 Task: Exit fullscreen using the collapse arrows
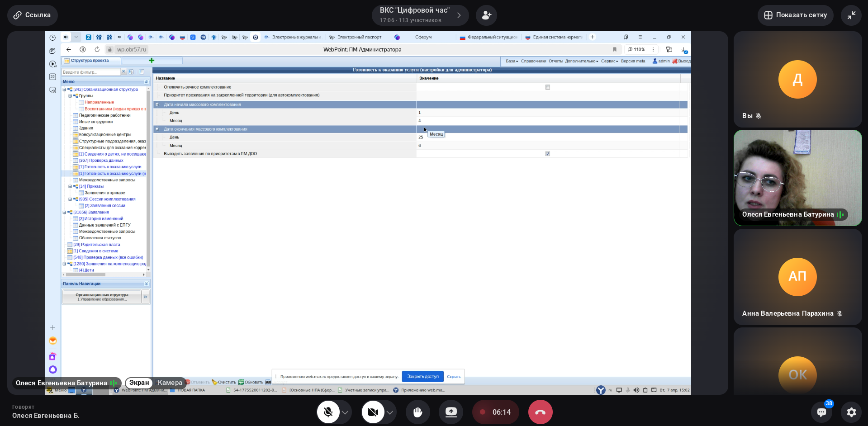(x=851, y=15)
